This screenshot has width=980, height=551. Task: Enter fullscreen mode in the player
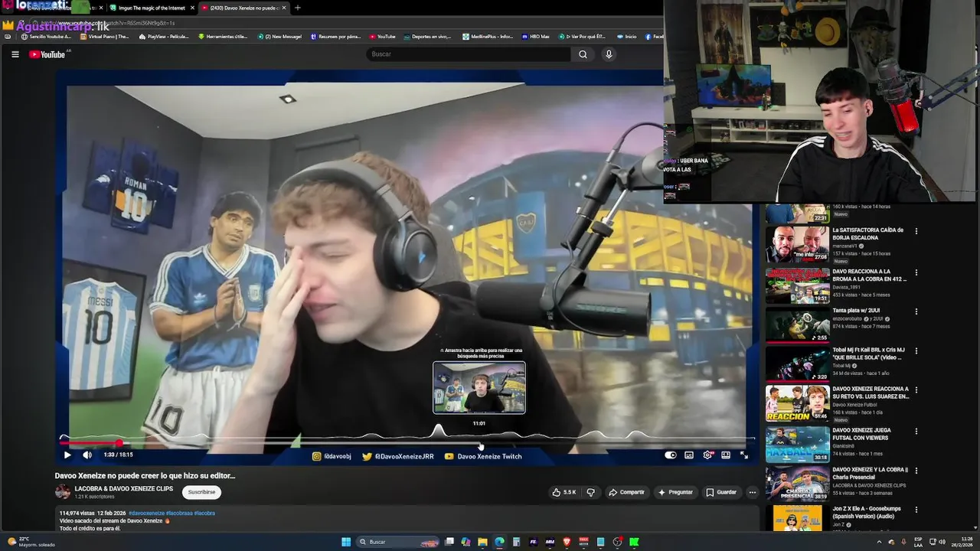(x=744, y=455)
